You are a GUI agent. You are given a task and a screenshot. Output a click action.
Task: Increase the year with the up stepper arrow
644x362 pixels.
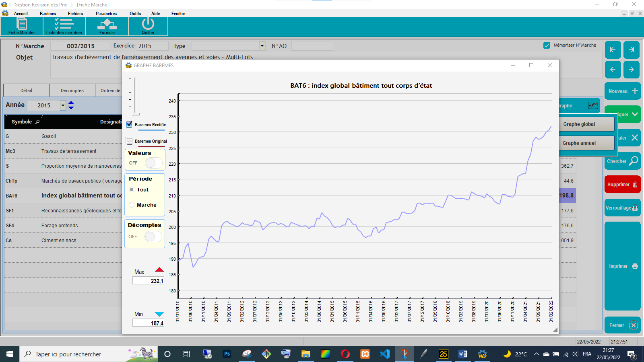(71, 103)
